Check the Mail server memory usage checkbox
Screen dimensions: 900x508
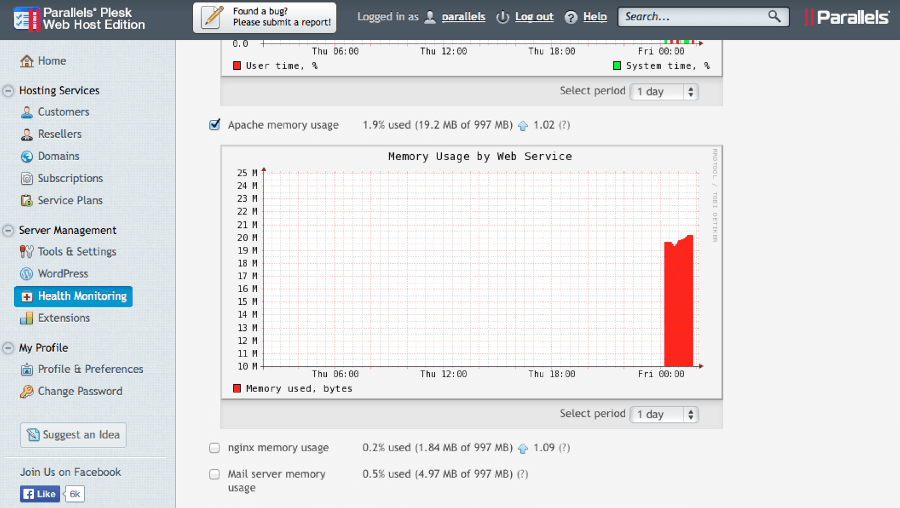coord(215,474)
